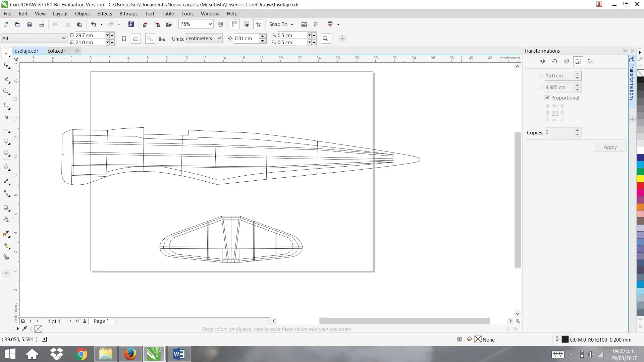The height and width of the screenshot is (362, 644).
Task: Open the Bitmaps menu
Action: coord(128,14)
